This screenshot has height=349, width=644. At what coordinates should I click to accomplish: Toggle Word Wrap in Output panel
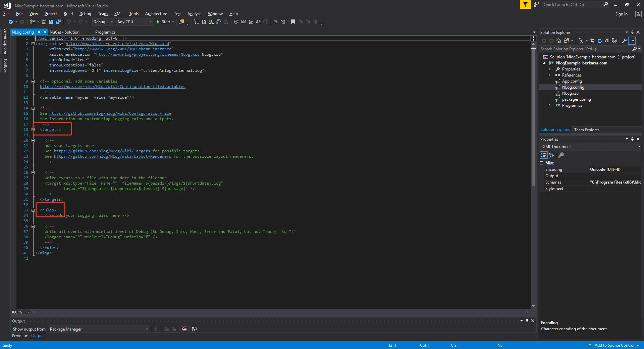click(194, 329)
